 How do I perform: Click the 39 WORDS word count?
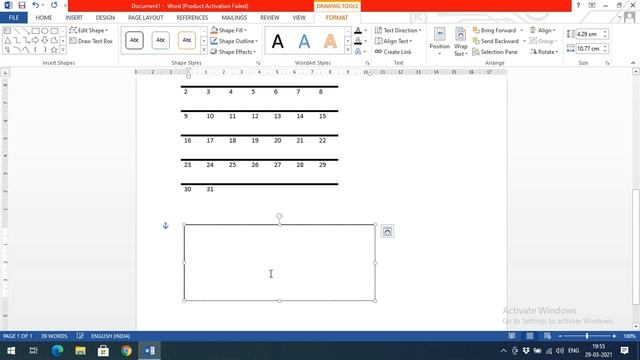tap(54, 336)
